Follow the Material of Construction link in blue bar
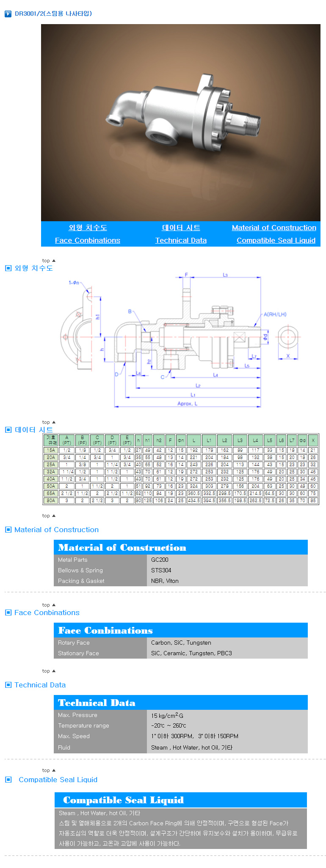Image resolution: width=326 pixels, height=868 pixels. pos(274,228)
